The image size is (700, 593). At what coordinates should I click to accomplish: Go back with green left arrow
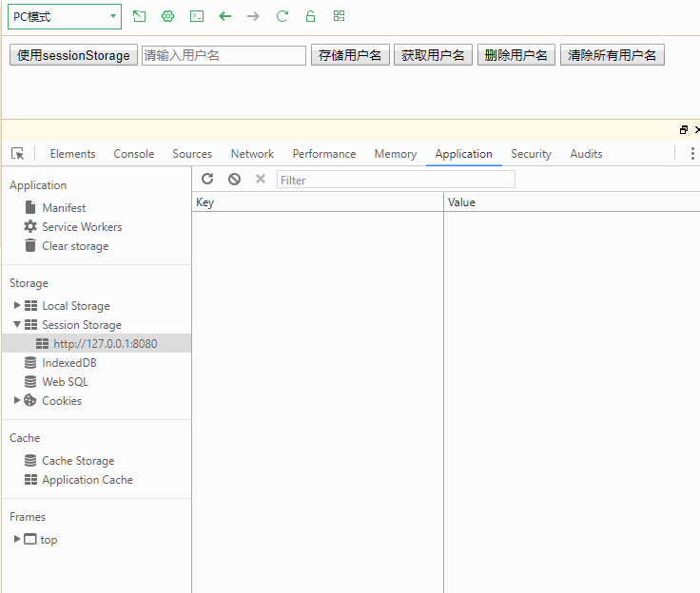pyautogui.click(x=225, y=16)
